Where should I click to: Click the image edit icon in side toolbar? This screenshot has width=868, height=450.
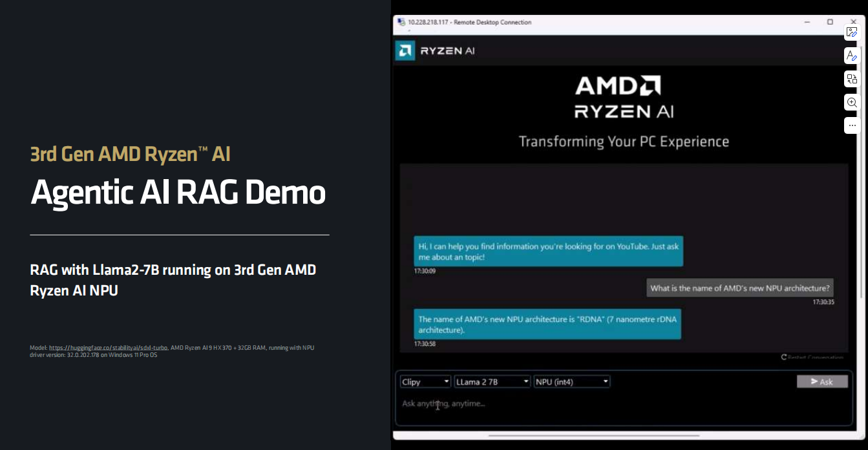pos(852,32)
